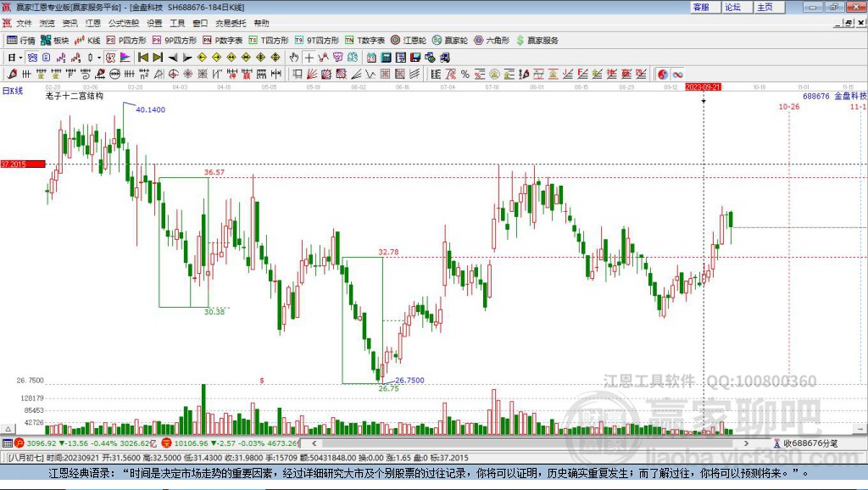Click the 日K线 label

coord(13,91)
